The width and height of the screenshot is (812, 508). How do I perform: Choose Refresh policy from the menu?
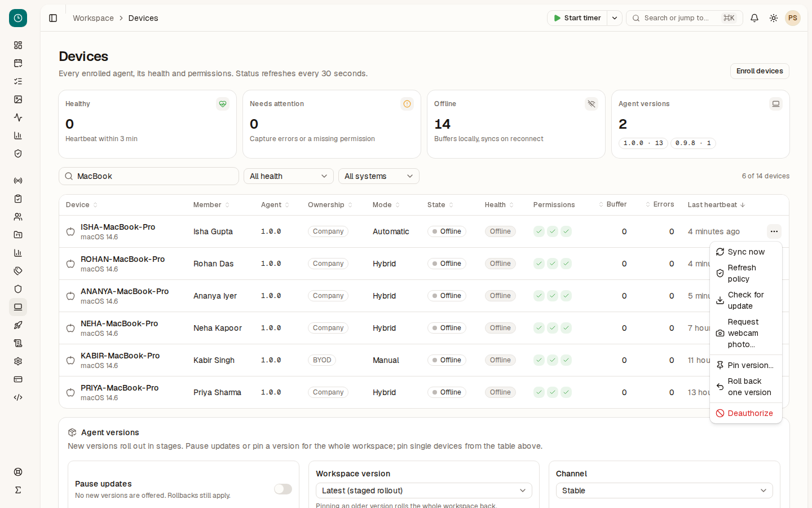click(746, 273)
